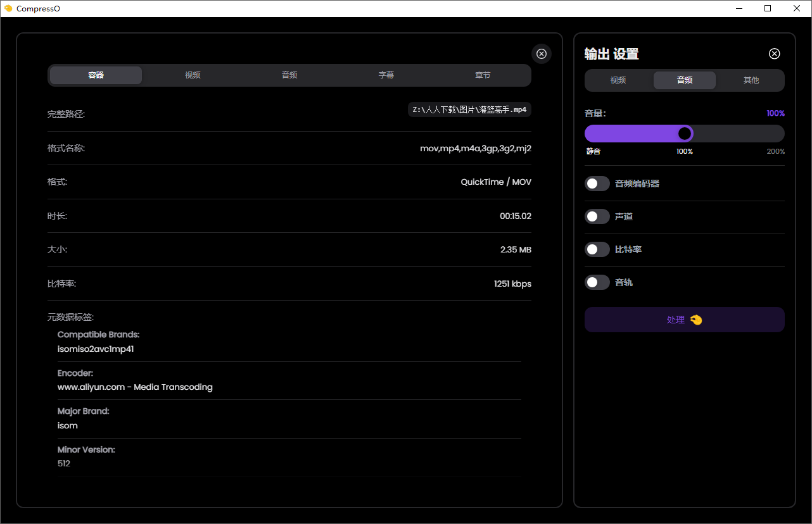
Task: Open 视频 output settings tab
Action: pos(618,80)
